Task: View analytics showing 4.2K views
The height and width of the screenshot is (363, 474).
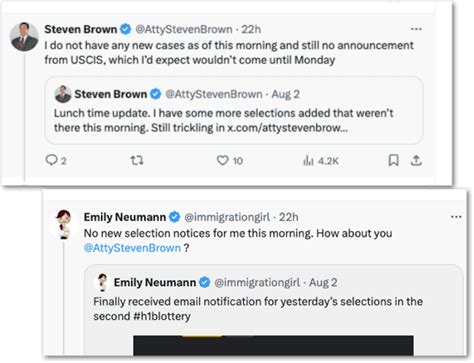Action: (321, 161)
